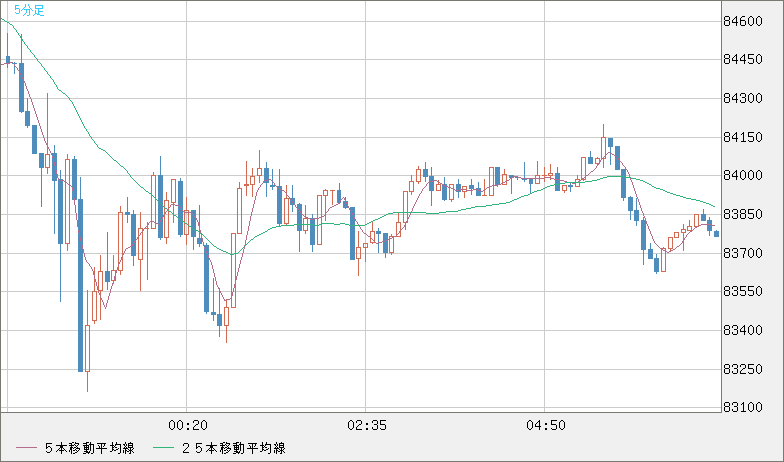Click the 04:50 time axis label
Viewport: 784px width, 462px height.
[x=546, y=426]
